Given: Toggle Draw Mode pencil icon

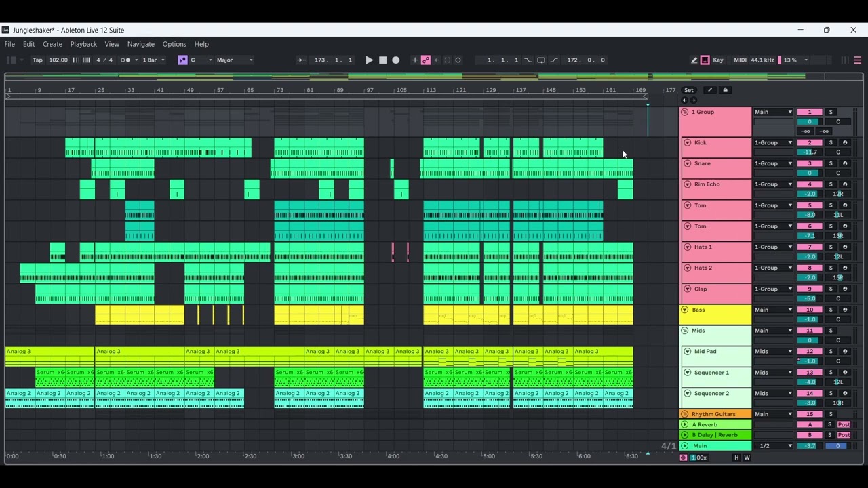Looking at the screenshot, I should (x=694, y=60).
